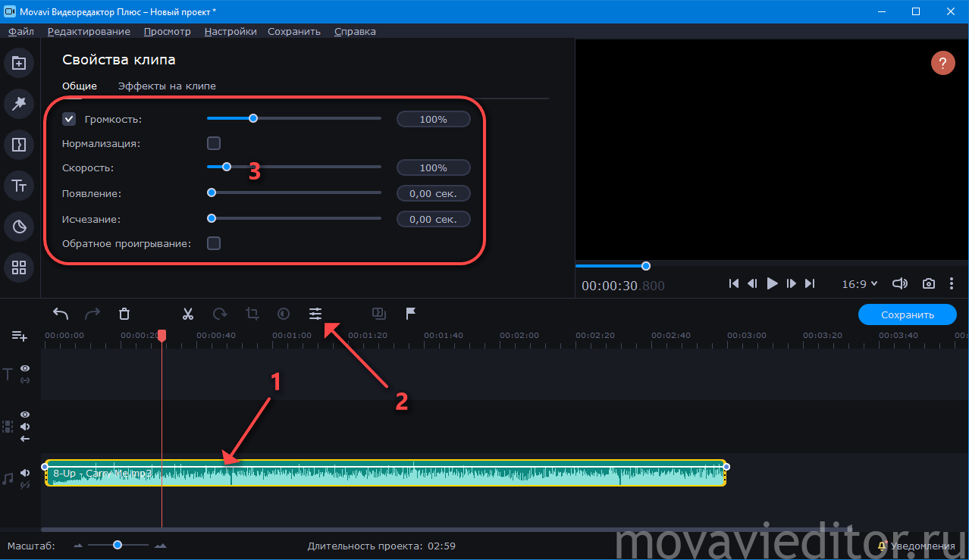Click zoom-in mountain icon near Масштаб
The height and width of the screenshot is (560, 969).
pyautogui.click(x=160, y=546)
